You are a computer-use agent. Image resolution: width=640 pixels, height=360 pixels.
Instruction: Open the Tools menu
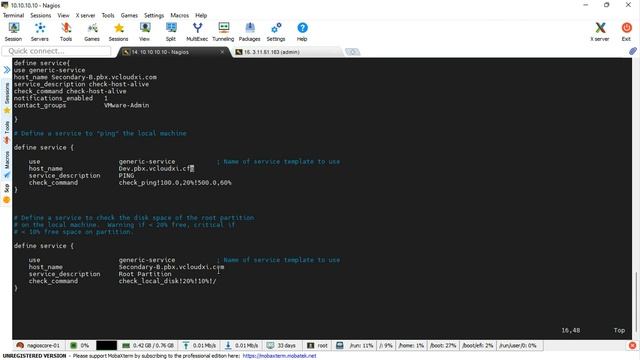pos(108,15)
